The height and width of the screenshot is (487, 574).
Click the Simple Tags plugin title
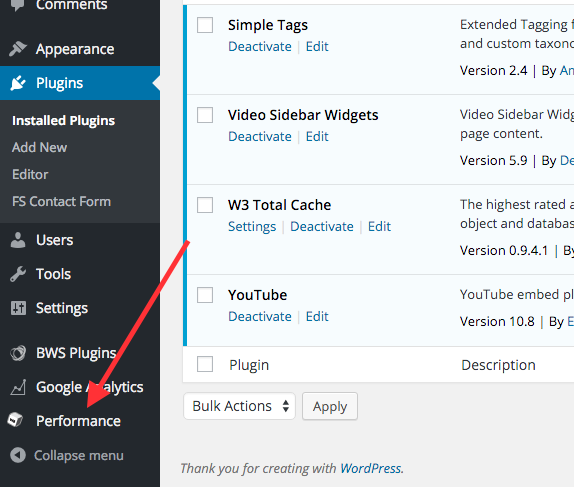tap(268, 25)
